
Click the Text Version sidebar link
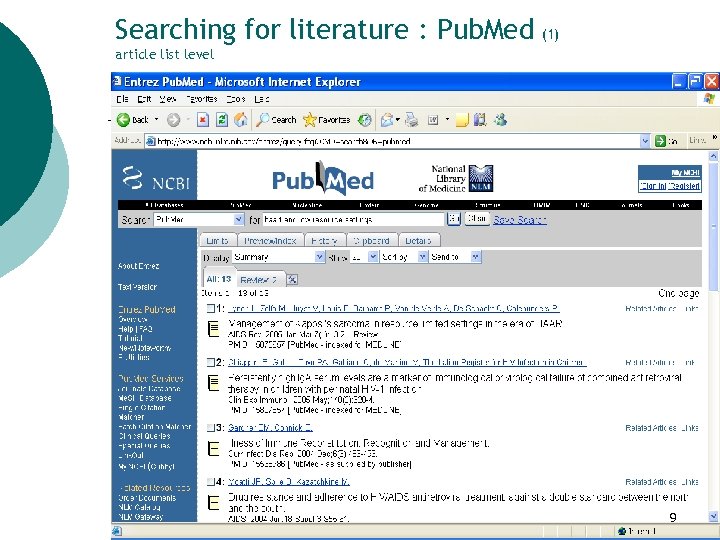coord(137,287)
